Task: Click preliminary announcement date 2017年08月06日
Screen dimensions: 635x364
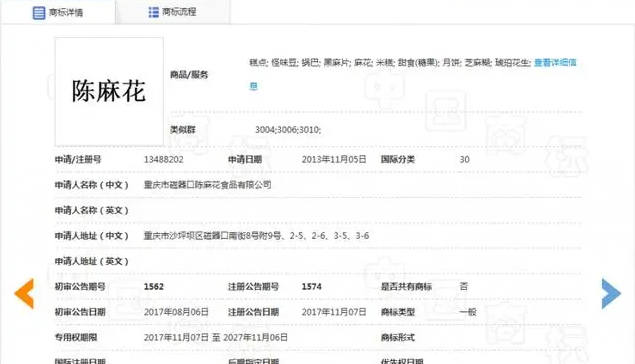Action: [176, 312]
